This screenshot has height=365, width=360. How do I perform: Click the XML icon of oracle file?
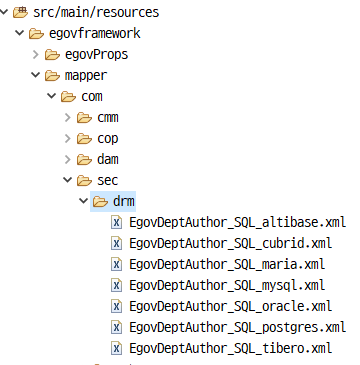(x=116, y=306)
